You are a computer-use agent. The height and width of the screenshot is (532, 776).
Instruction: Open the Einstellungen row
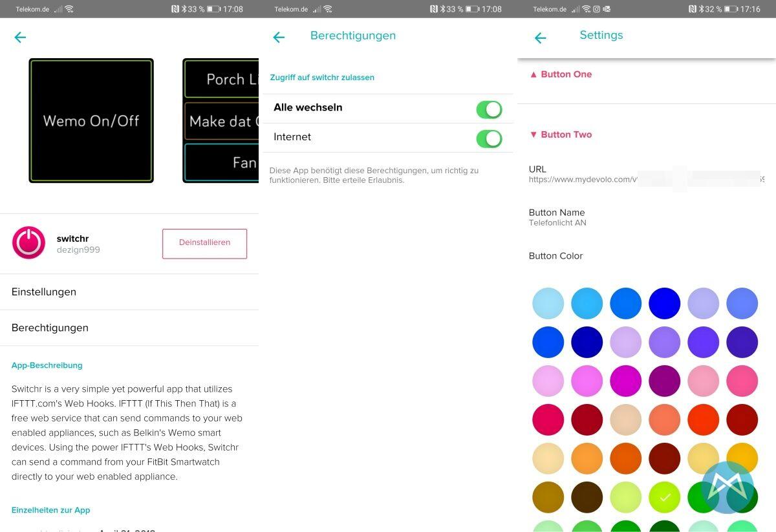[x=129, y=292]
